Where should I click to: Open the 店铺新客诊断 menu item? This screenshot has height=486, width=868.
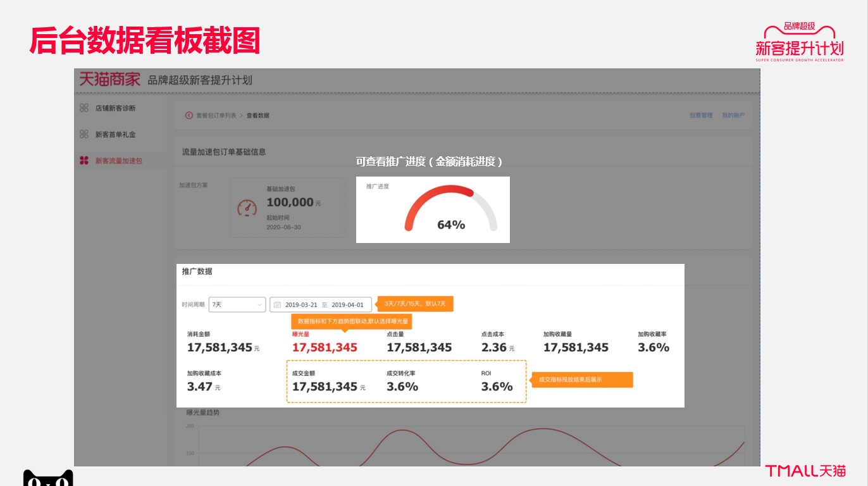click(x=115, y=108)
